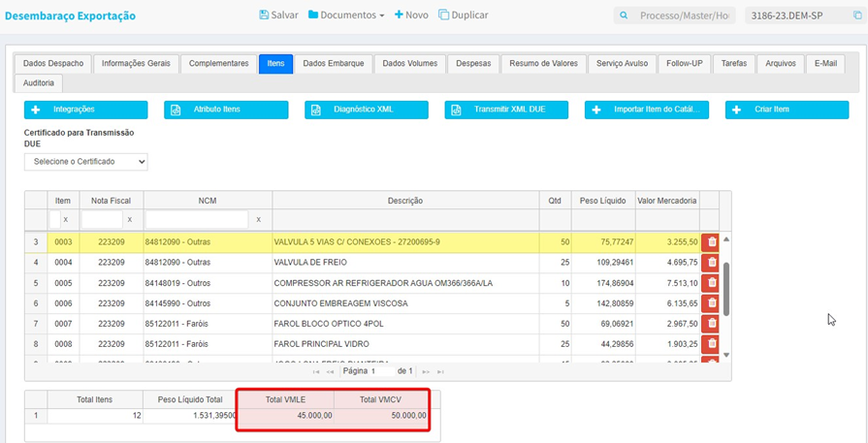Viewport: 868px width, 443px height.
Task: Click cell 84148019 - Outros
Action: (208, 283)
